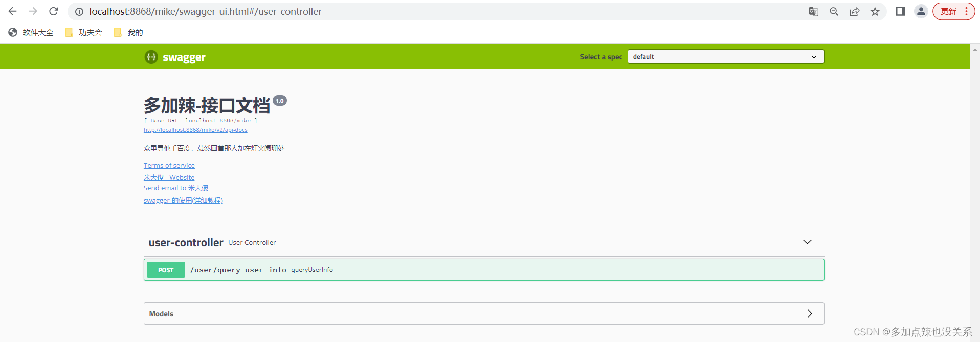
Task: Click the POST method badge
Action: (x=166, y=270)
